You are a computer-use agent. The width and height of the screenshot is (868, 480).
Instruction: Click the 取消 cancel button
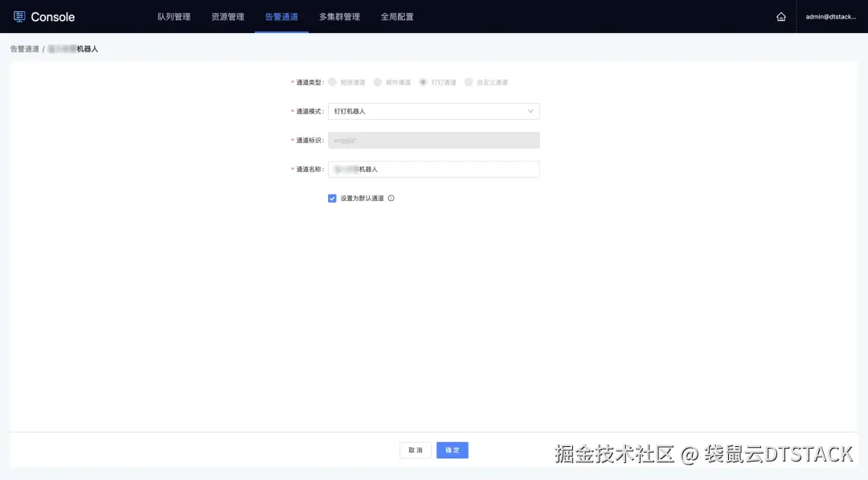415,450
